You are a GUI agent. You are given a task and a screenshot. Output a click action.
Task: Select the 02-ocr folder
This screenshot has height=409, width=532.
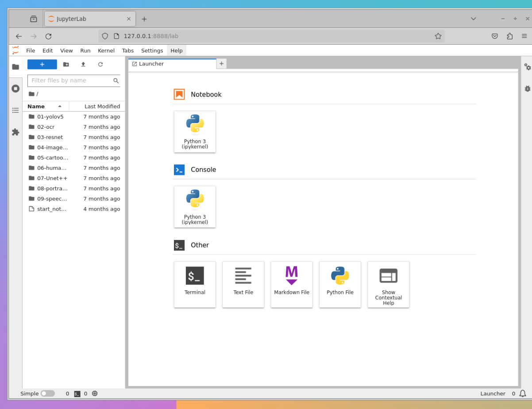[x=74, y=127]
